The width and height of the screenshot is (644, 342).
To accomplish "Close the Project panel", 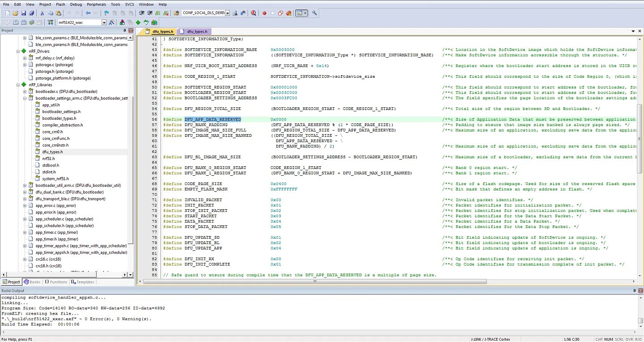I will click(131, 30).
